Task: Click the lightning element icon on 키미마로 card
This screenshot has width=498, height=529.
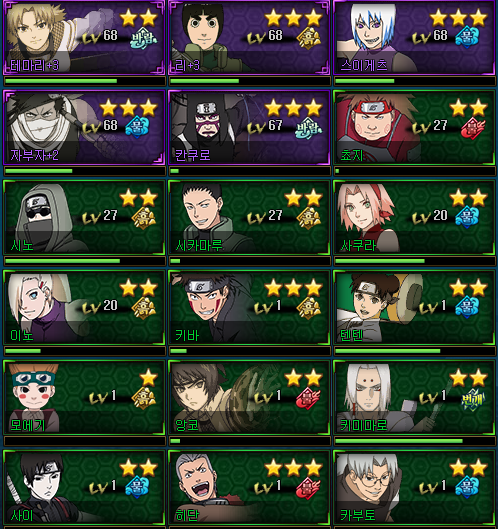Action: click(x=473, y=398)
